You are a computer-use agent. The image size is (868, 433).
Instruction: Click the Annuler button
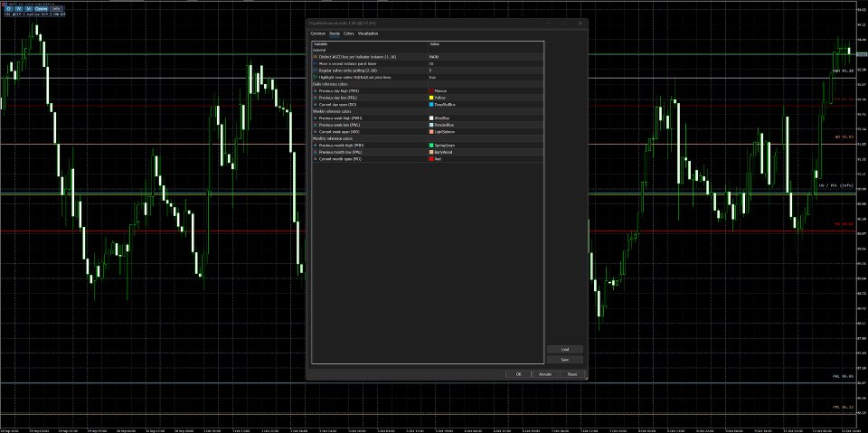(x=545, y=374)
